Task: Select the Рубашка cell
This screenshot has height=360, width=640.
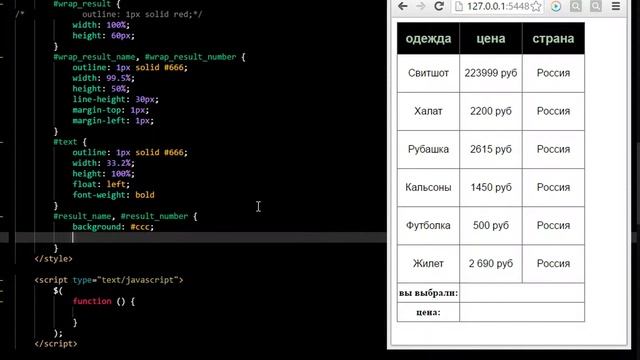Action: point(428,149)
